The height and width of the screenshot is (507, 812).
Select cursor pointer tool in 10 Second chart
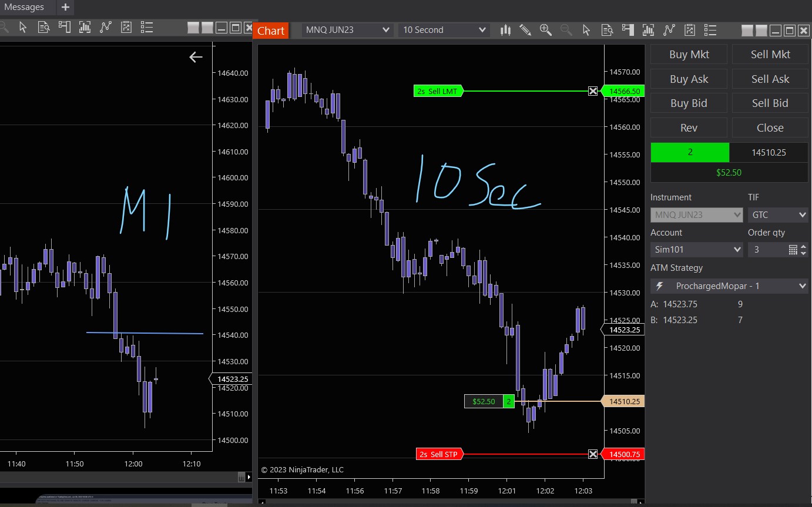click(x=586, y=30)
